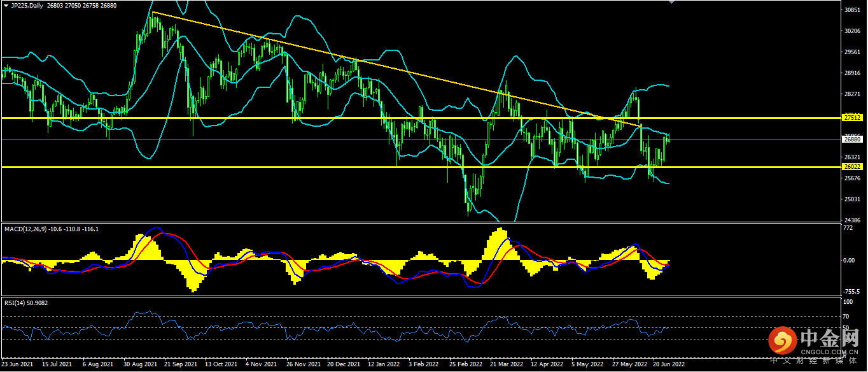Click the 0.00 level on MACD scale
This screenshot has height=372, width=868.
click(x=849, y=261)
